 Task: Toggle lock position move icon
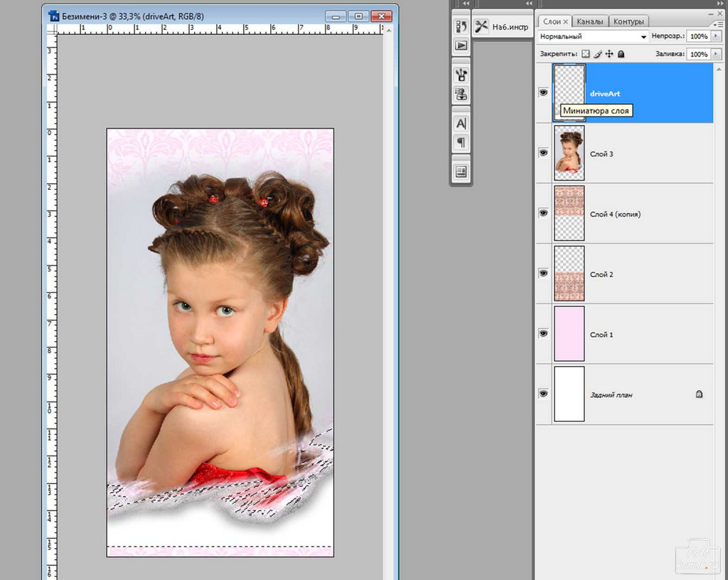click(609, 54)
